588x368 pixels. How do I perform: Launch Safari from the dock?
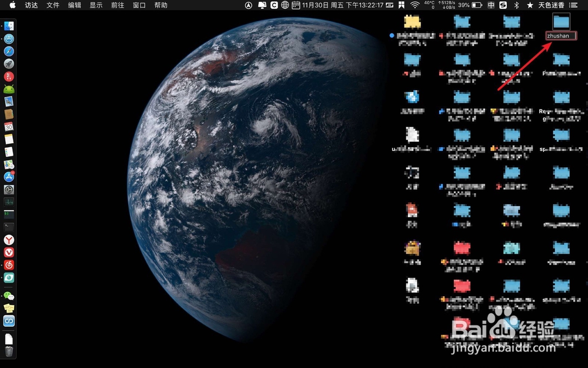(x=9, y=51)
